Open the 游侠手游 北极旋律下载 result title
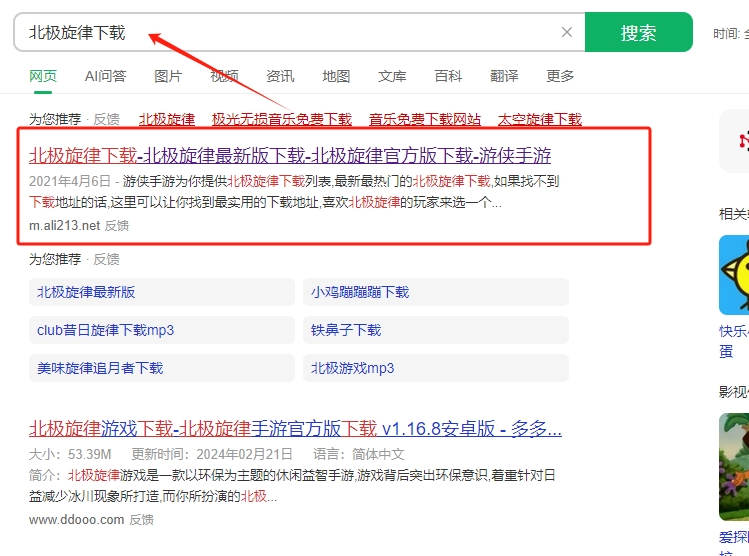The image size is (749, 556). (290, 155)
